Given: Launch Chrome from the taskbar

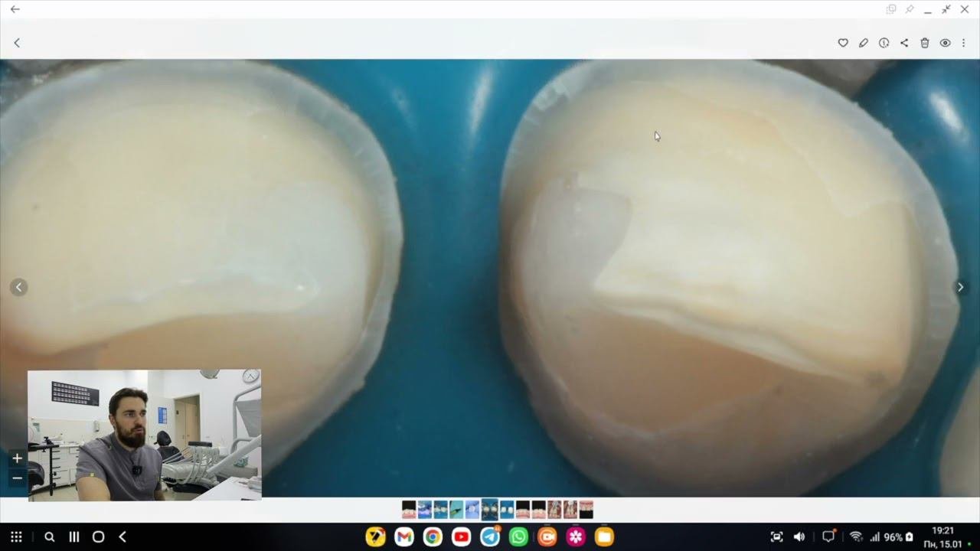Looking at the screenshot, I should (x=433, y=537).
